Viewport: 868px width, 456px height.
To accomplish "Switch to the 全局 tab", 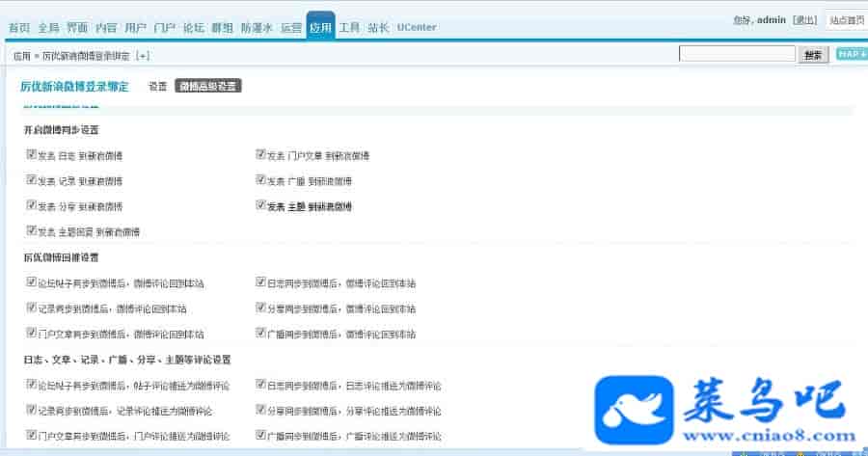I will 48,28.
